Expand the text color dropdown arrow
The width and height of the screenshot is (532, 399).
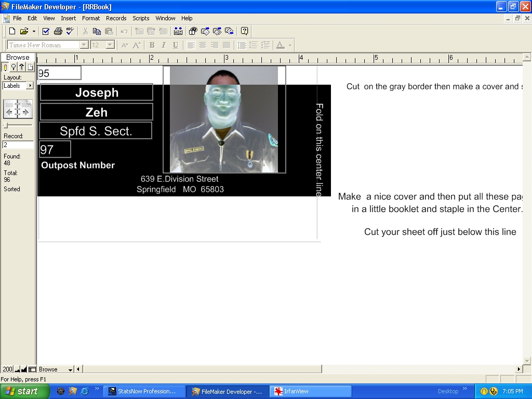[x=290, y=45]
